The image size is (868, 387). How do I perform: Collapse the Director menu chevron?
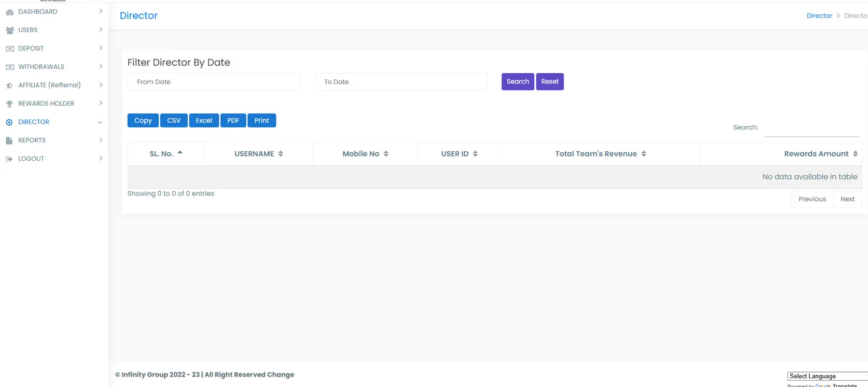100,122
